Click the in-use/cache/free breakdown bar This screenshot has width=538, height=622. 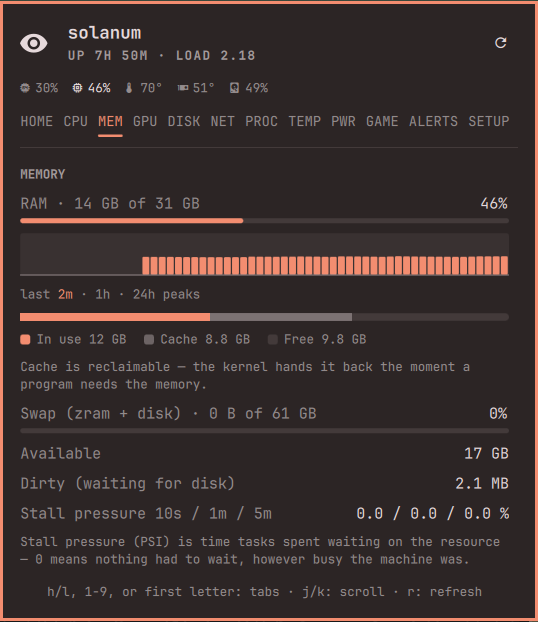click(x=264, y=317)
